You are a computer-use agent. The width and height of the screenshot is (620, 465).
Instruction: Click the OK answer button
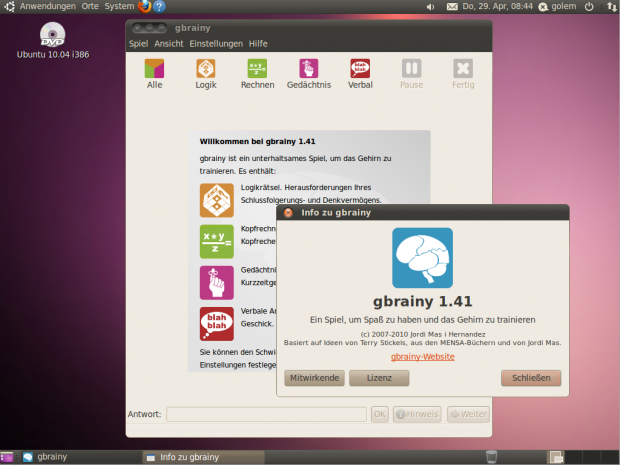(380, 414)
